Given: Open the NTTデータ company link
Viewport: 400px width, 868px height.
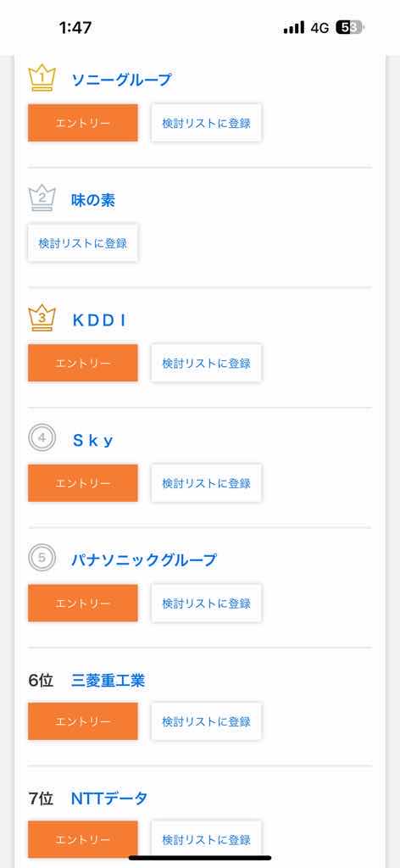Looking at the screenshot, I should [109, 798].
